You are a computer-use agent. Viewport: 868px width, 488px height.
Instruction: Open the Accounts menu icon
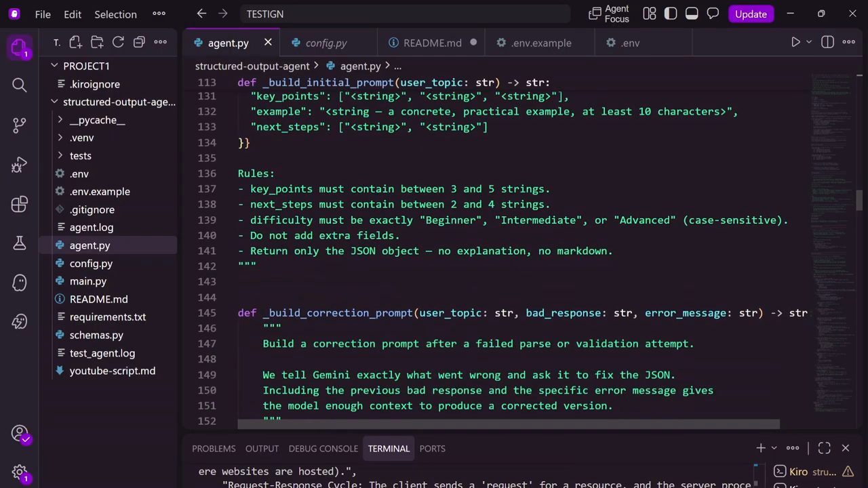click(x=19, y=433)
